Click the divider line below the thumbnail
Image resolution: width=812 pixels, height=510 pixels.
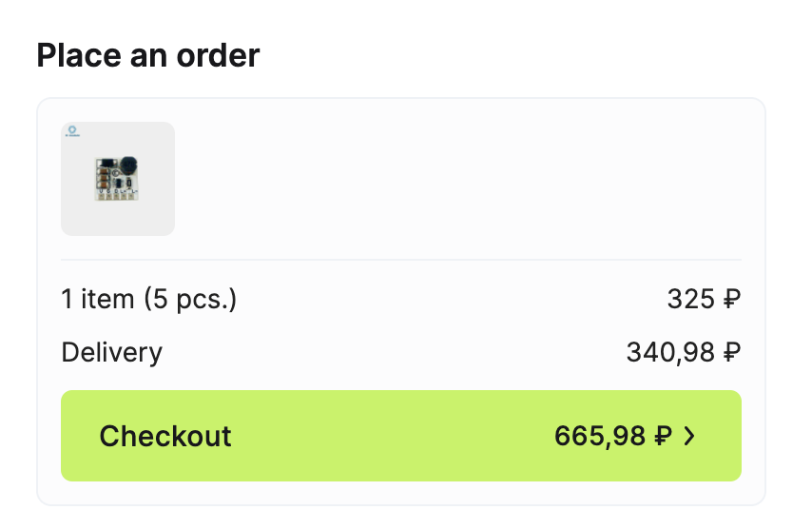pos(401,260)
